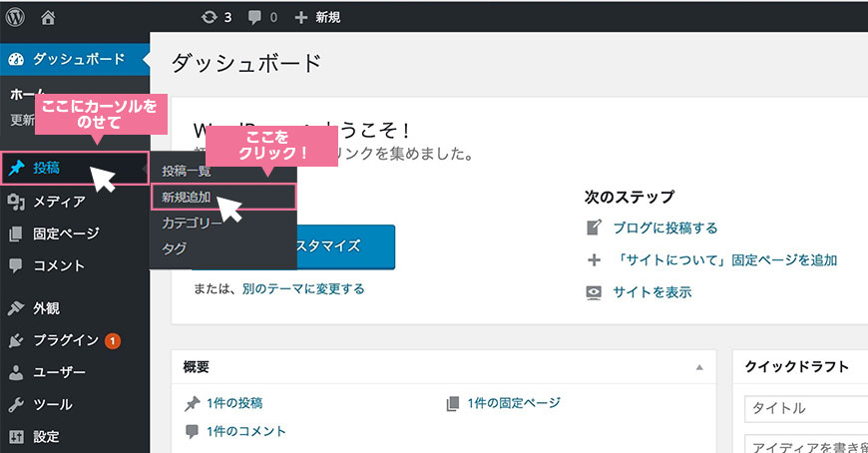The height and width of the screenshot is (453, 868).
Task: Open the 固定ページ menu label
Action: click(x=67, y=233)
